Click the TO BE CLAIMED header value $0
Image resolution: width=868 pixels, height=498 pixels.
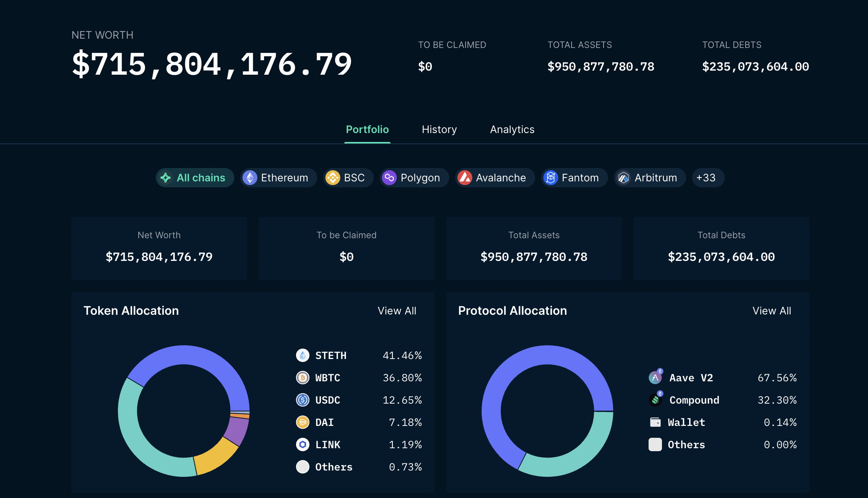click(x=425, y=67)
